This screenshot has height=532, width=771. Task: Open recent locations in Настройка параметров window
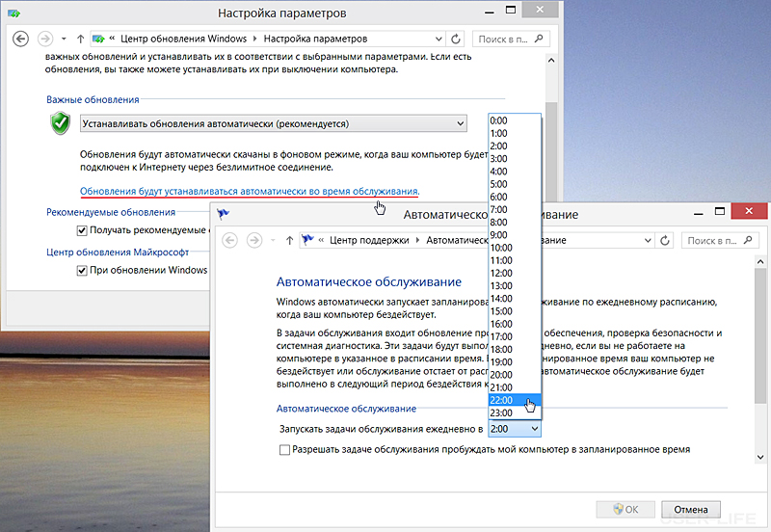click(64, 39)
